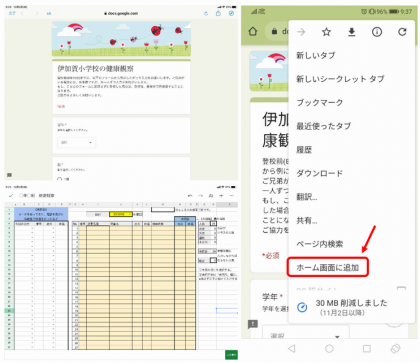Tap Safari share icon on iPad
This screenshot has height=363, width=420.
tap(218, 13)
